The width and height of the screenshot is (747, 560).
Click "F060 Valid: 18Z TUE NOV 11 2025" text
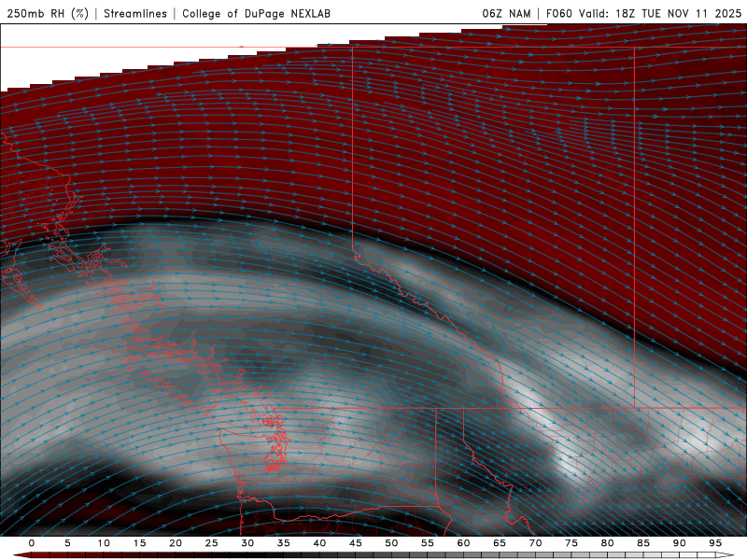[643, 13]
